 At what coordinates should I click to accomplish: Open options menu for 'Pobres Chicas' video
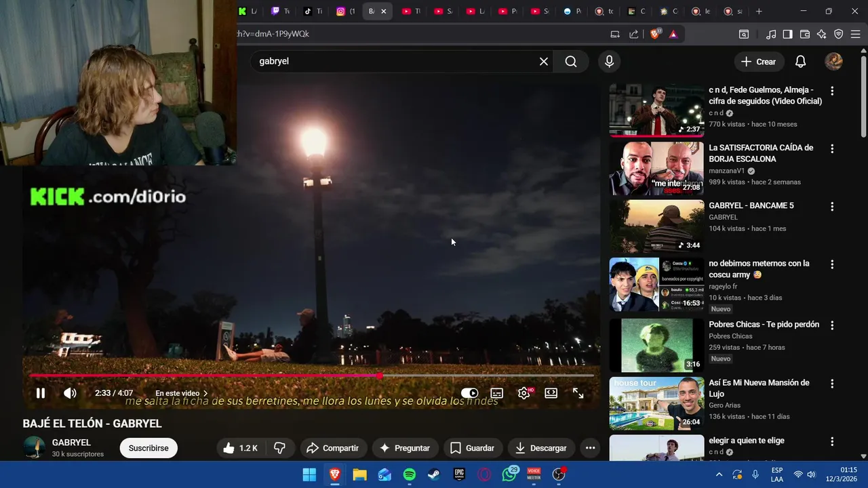[x=832, y=325]
